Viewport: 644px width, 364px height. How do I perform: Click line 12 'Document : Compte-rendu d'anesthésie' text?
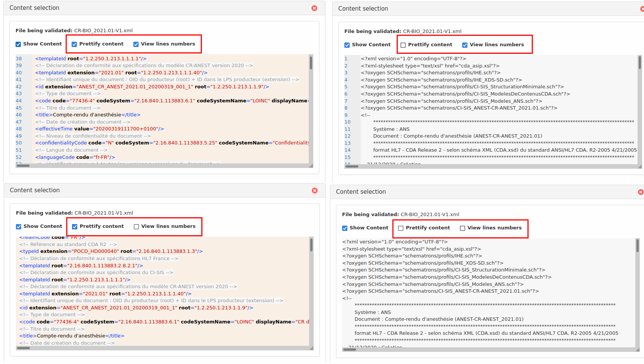(457, 136)
